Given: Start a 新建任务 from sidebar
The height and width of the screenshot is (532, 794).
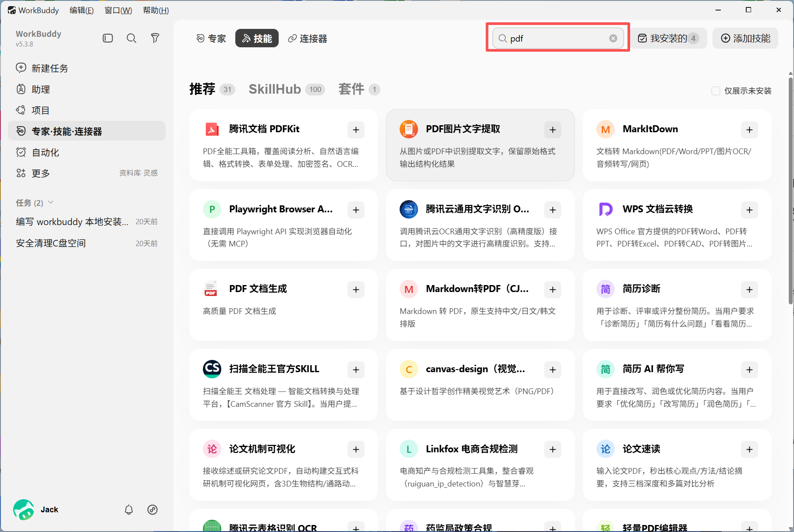Looking at the screenshot, I should pyautogui.click(x=87, y=68).
